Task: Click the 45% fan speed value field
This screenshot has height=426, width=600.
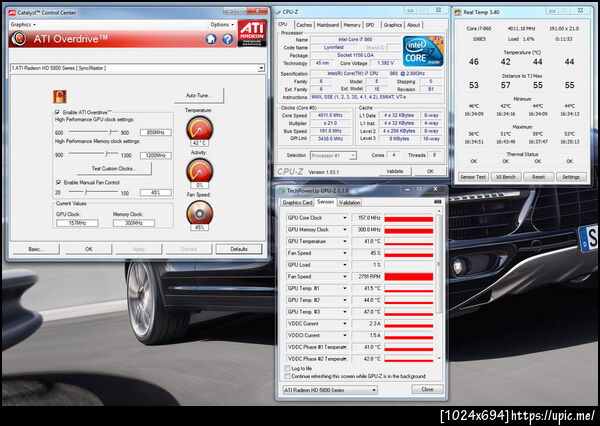Action: [156, 193]
